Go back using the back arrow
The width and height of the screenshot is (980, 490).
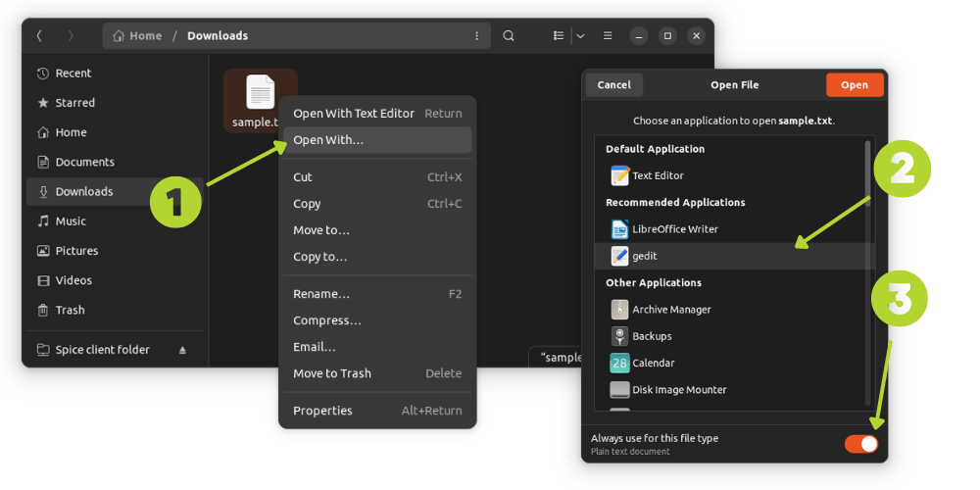tap(39, 35)
